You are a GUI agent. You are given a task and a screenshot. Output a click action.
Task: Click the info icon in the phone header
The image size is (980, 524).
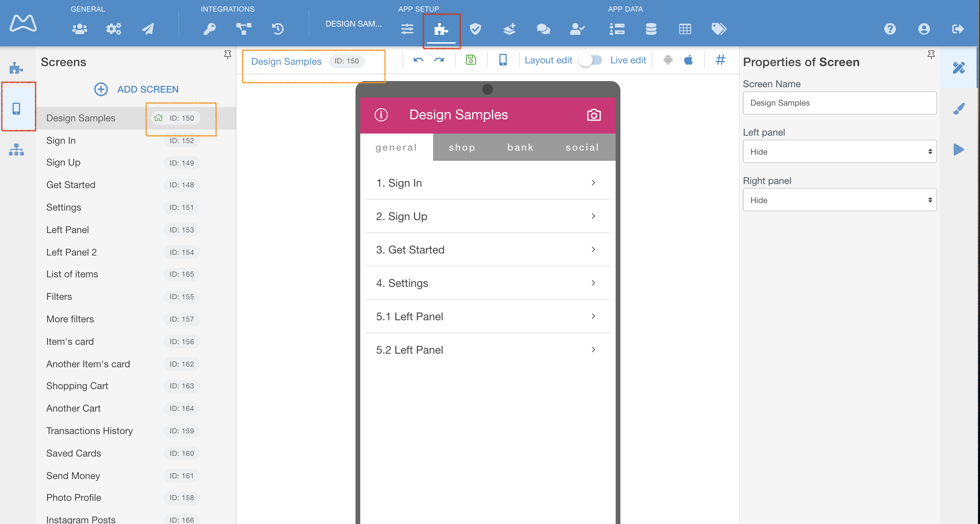(x=381, y=114)
